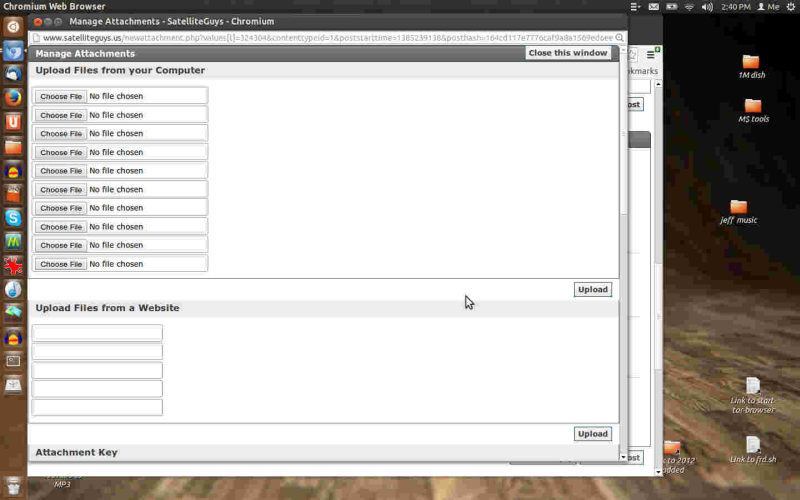The height and width of the screenshot is (500, 800).
Task: Open the mail envelope indicator
Action: tap(654, 7)
